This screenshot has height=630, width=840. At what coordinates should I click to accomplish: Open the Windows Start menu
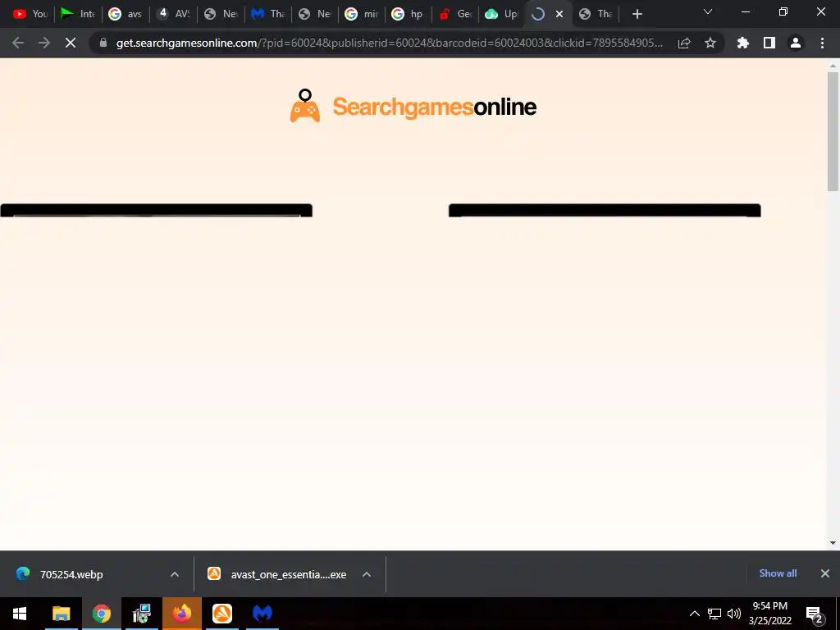[x=20, y=614]
